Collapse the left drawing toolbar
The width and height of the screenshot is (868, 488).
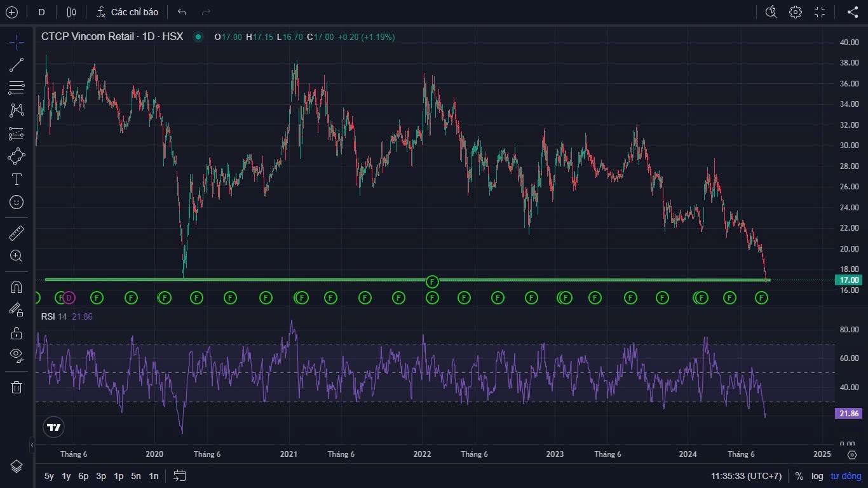32,445
